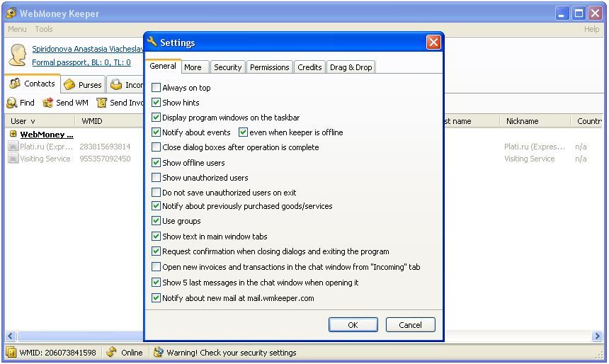Uncheck Show offline users
Screen dimensions: 609x364
point(156,162)
